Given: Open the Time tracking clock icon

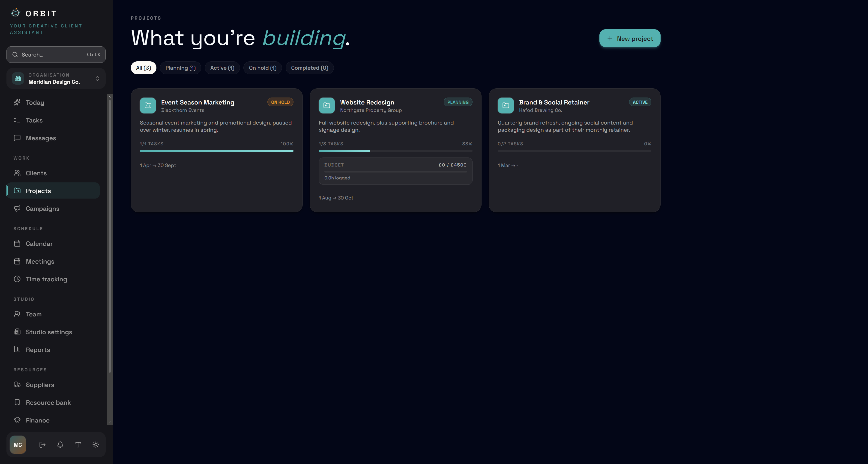Looking at the screenshot, I should click(x=17, y=279).
